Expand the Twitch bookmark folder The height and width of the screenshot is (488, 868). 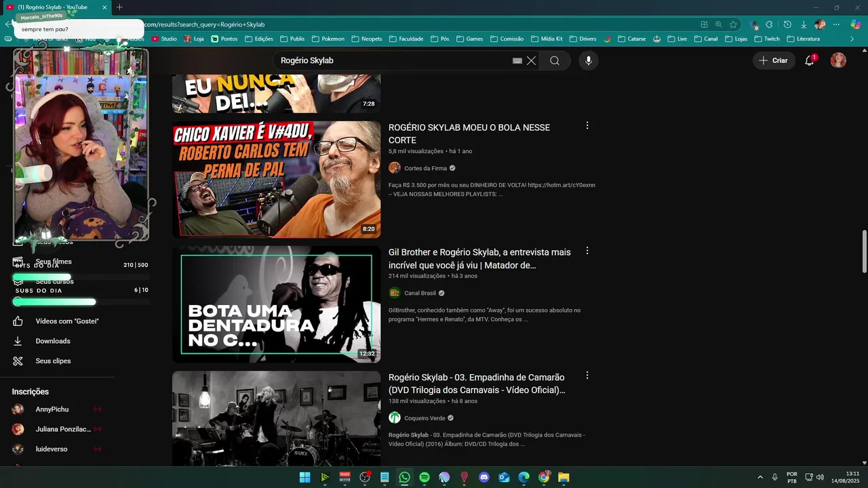767,39
